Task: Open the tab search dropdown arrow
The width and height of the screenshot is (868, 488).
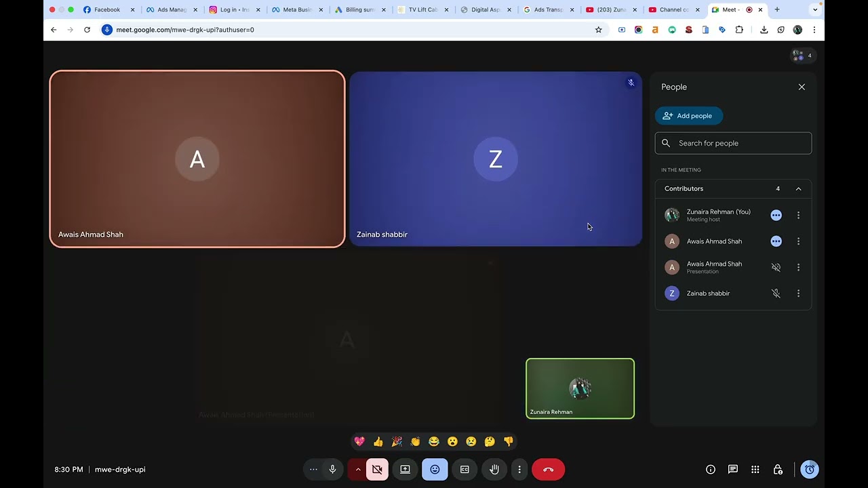Action: point(815,9)
